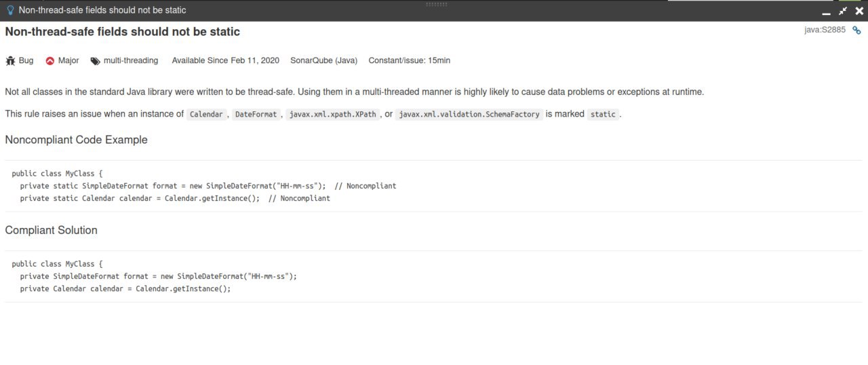868x365 pixels.
Task: Click the Constant/issue: 15min remediation label
Action: pyautogui.click(x=409, y=60)
